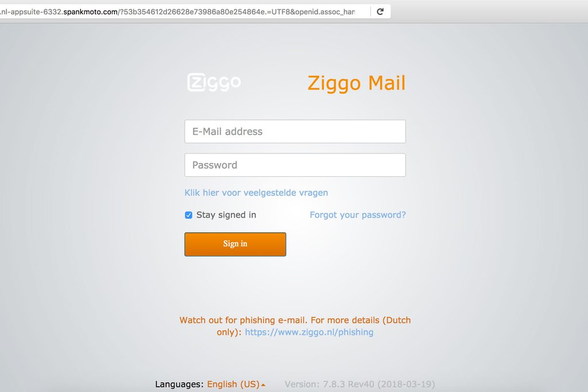This screenshot has width=588, height=392.
Task: Open the ziggo.nl/phishing link
Action: click(309, 332)
